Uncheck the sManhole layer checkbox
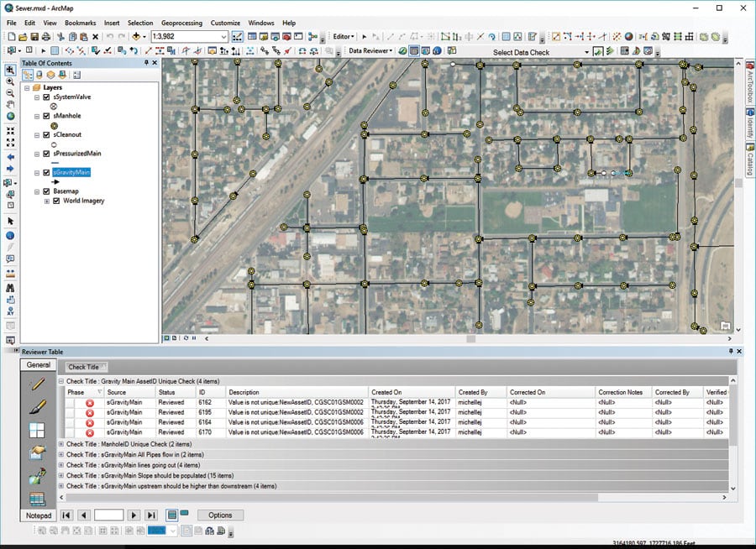The image size is (756, 549). point(47,116)
